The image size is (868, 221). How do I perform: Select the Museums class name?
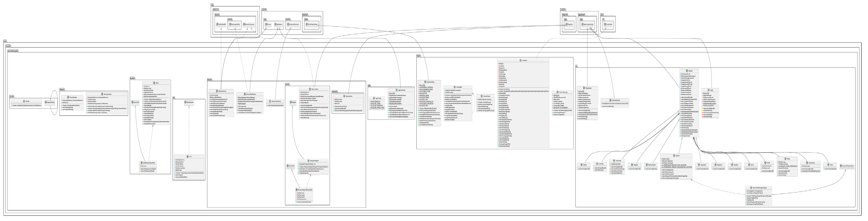point(719,165)
